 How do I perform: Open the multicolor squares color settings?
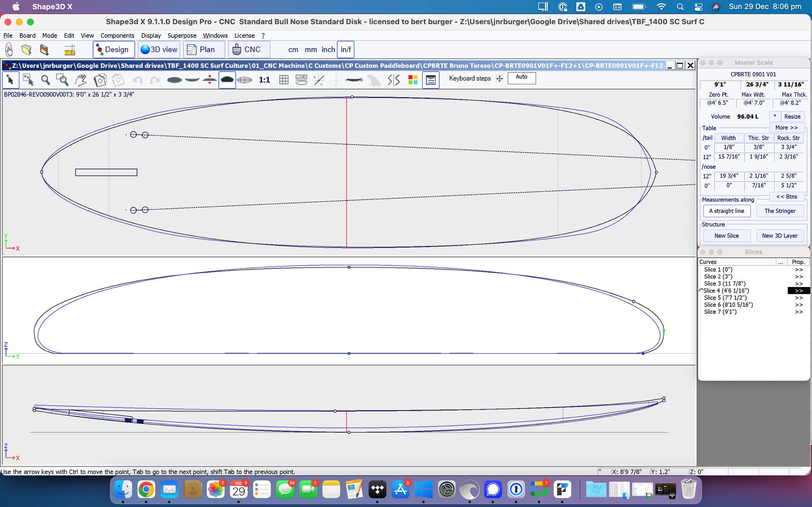tap(412, 80)
